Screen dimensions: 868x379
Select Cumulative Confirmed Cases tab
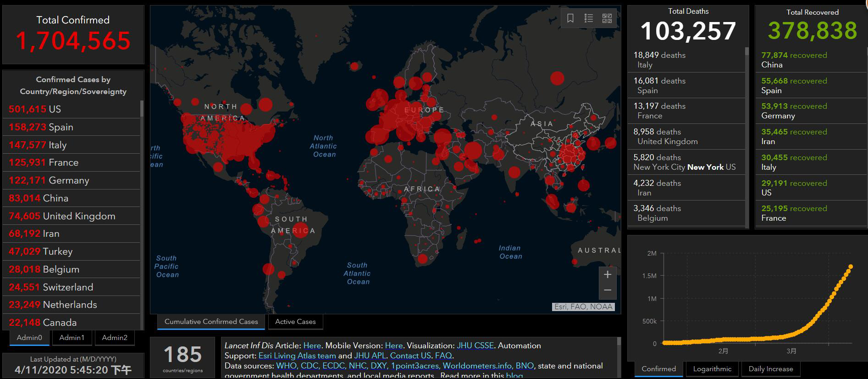(211, 322)
